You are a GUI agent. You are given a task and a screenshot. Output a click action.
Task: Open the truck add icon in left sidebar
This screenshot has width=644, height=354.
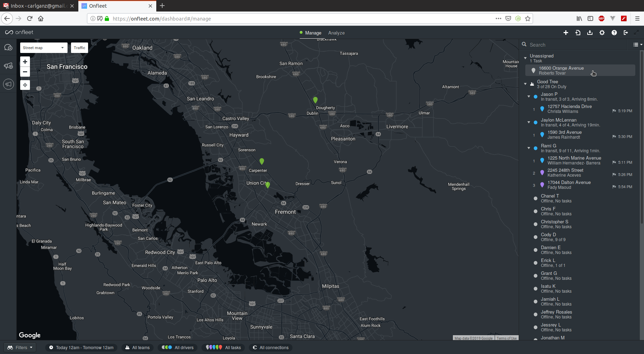(8, 66)
